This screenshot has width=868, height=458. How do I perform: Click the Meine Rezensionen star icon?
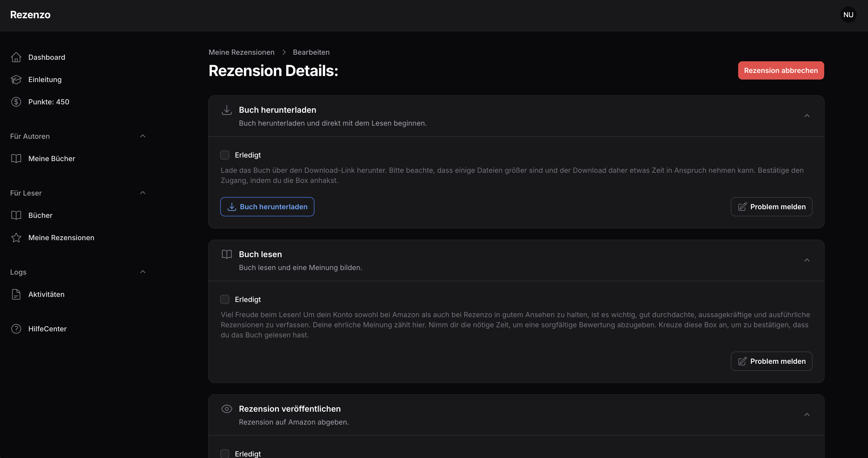16,237
